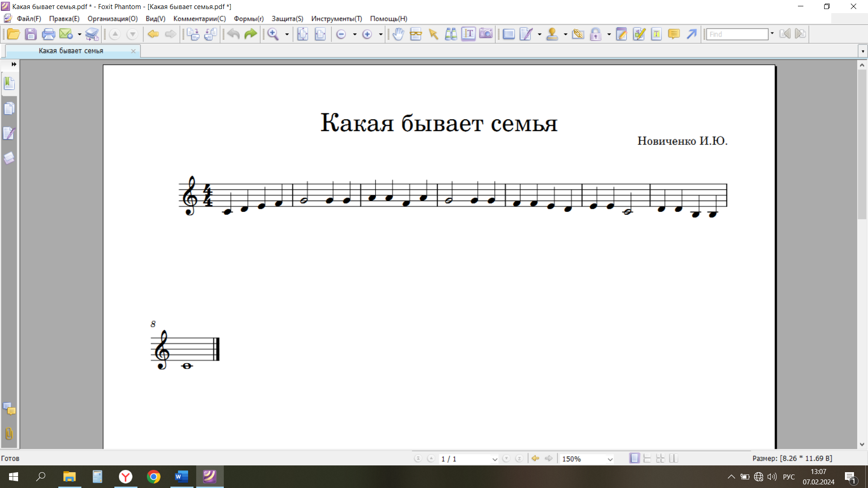Click the Print icon
Viewport: 868px width, 488px height.
48,34
